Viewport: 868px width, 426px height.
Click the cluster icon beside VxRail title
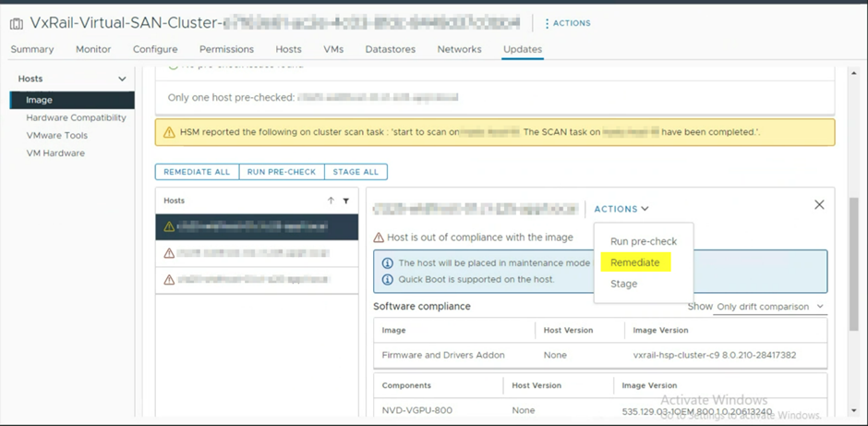tap(17, 23)
